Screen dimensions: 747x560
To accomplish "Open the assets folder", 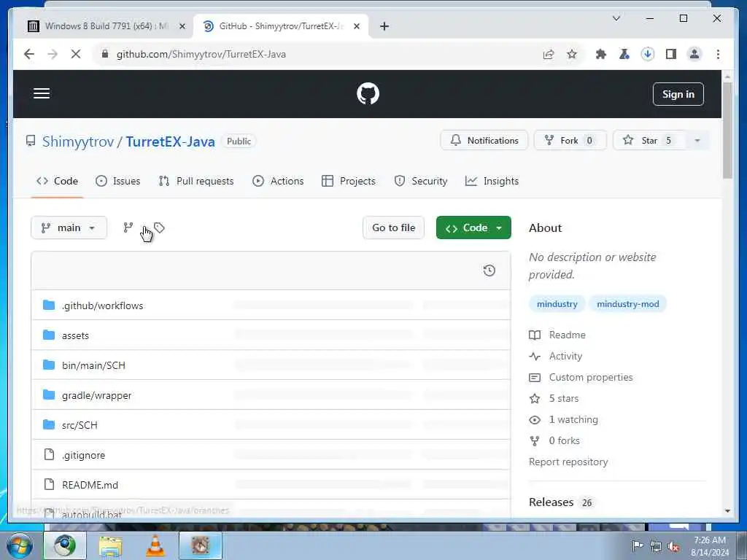I will click(x=75, y=335).
